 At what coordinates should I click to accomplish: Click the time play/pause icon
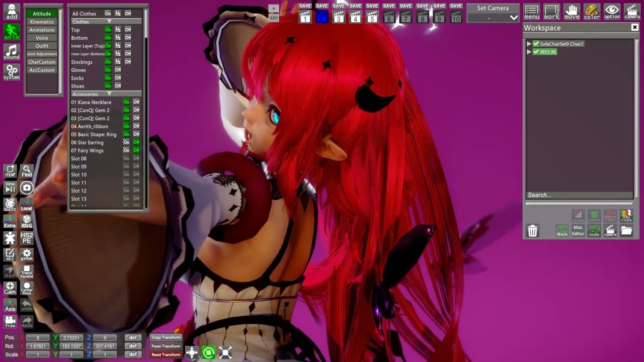pos(10,188)
